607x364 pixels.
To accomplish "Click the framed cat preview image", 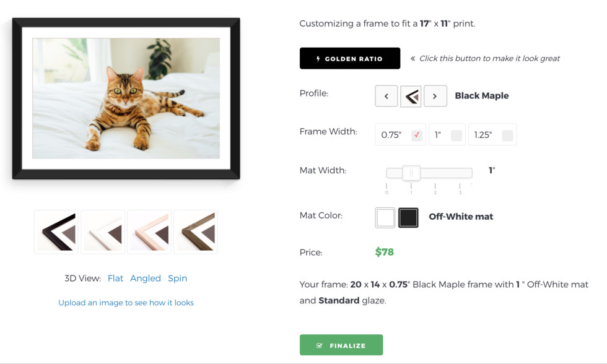I will point(126,98).
